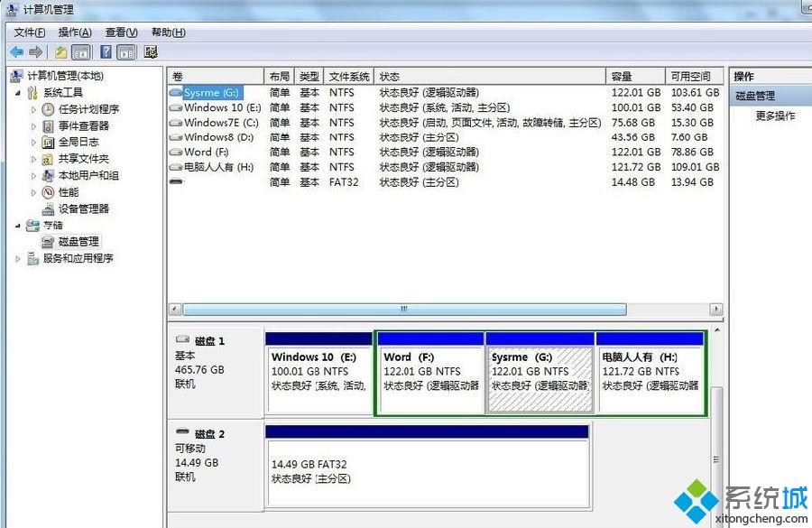Sort by the 容量 column header
812x528 pixels.
[635, 77]
